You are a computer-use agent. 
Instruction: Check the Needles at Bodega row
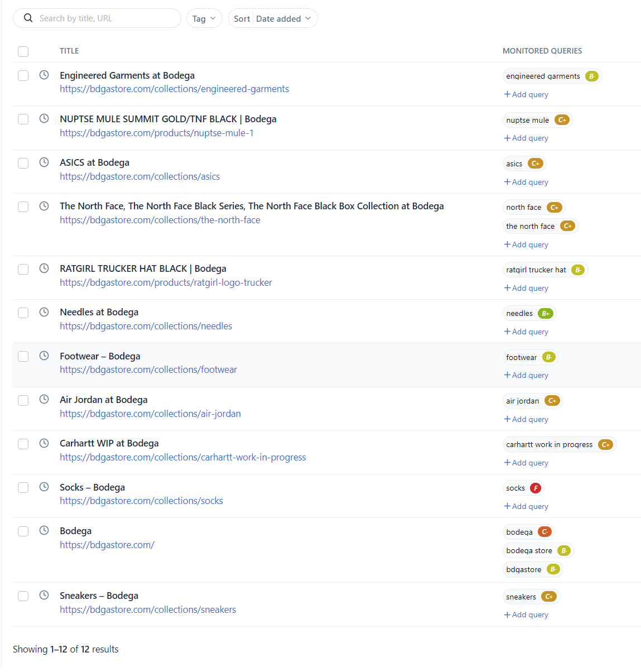tap(23, 313)
